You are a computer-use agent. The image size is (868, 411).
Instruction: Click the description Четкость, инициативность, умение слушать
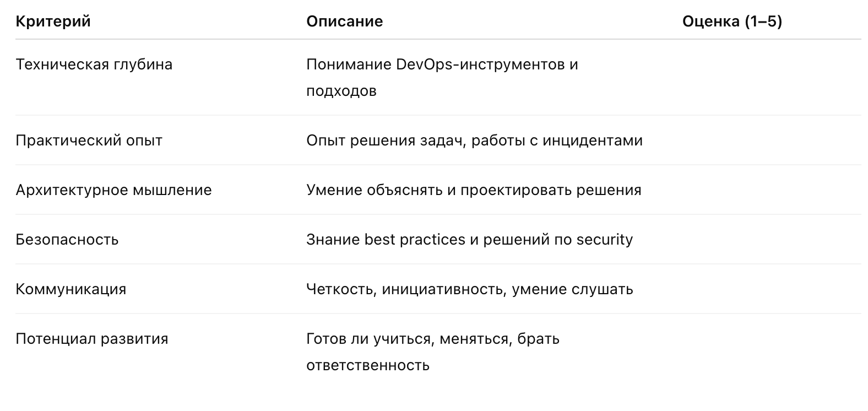pos(469,289)
